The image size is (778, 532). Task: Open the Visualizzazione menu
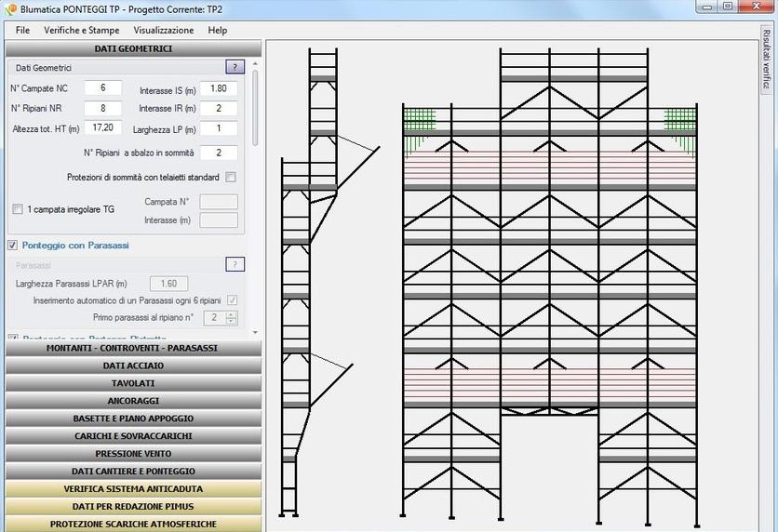click(163, 30)
